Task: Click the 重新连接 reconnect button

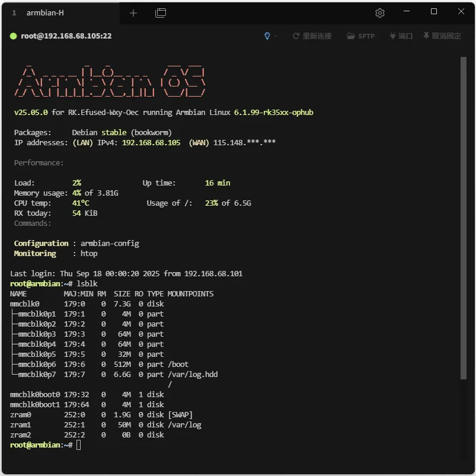Action: pos(312,36)
